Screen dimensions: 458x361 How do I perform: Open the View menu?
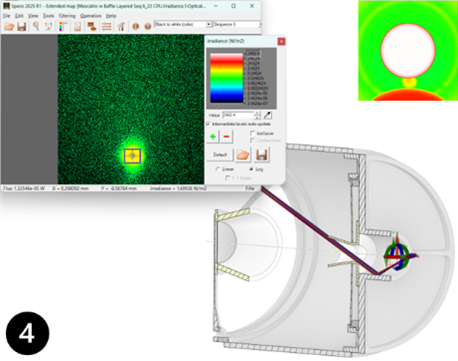[33, 16]
